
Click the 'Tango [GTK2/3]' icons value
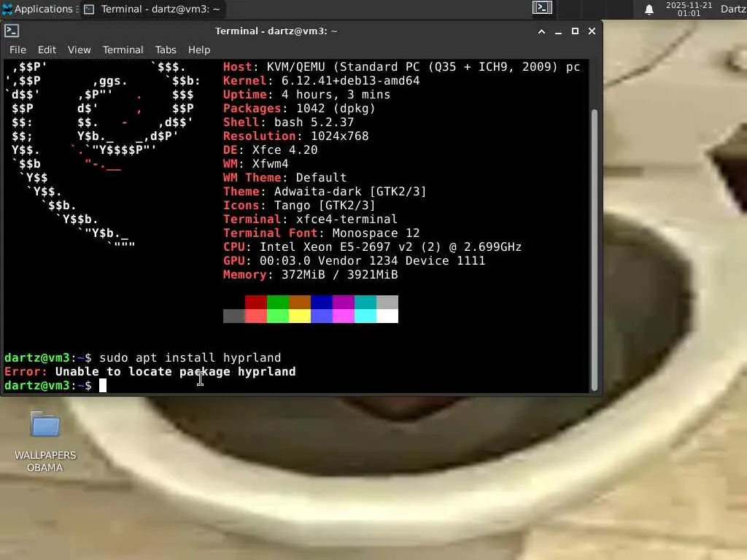(x=325, y=206)
